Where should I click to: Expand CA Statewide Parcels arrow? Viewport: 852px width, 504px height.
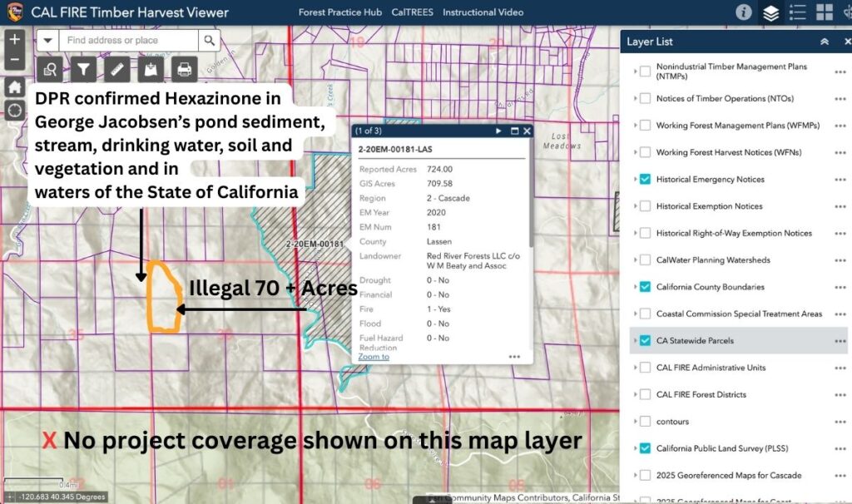(x=635, y=340)
